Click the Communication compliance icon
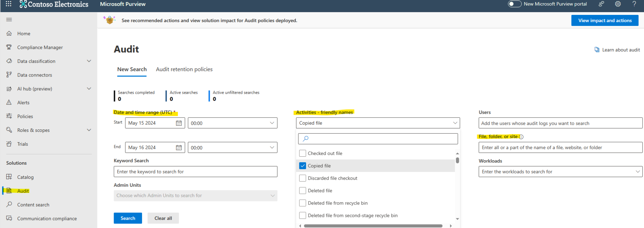644x228 pixels. click(9, 218)
